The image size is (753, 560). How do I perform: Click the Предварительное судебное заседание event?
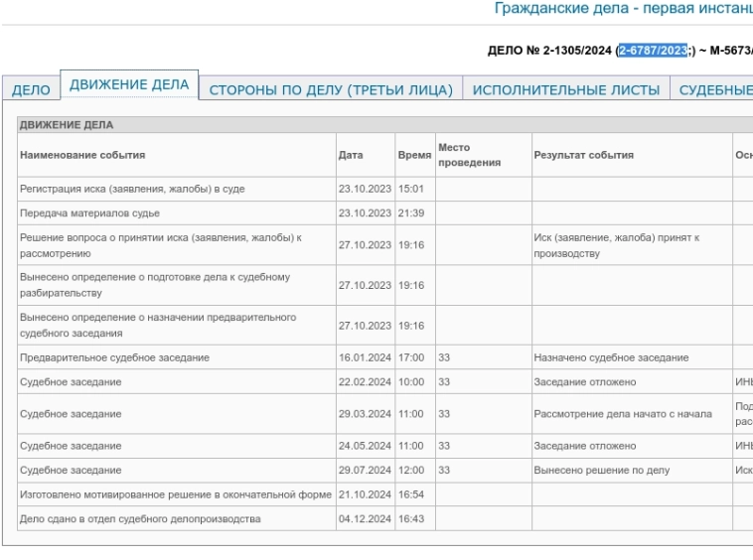(114, 357)
